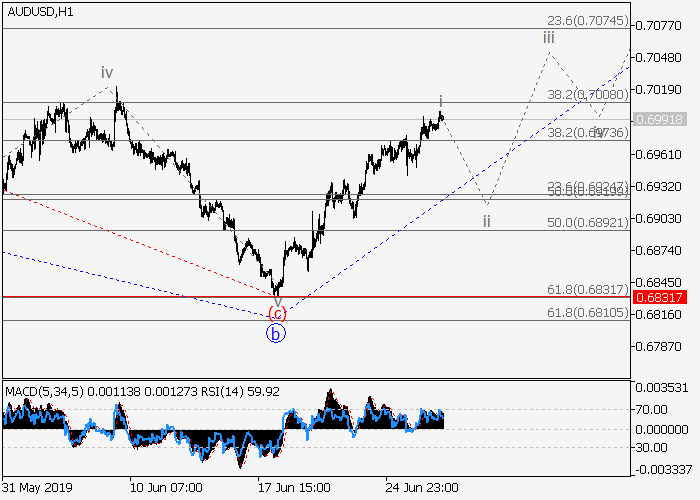Click the AUDUSD,H1 chart title
Screen dimensions: 700x500
[x=38, y=9]
